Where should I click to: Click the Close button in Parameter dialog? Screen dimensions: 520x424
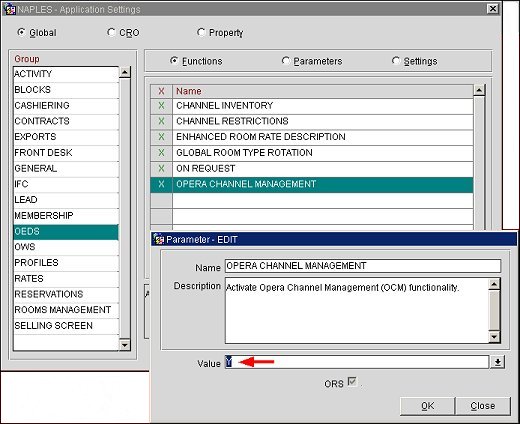tap(483, 406)
